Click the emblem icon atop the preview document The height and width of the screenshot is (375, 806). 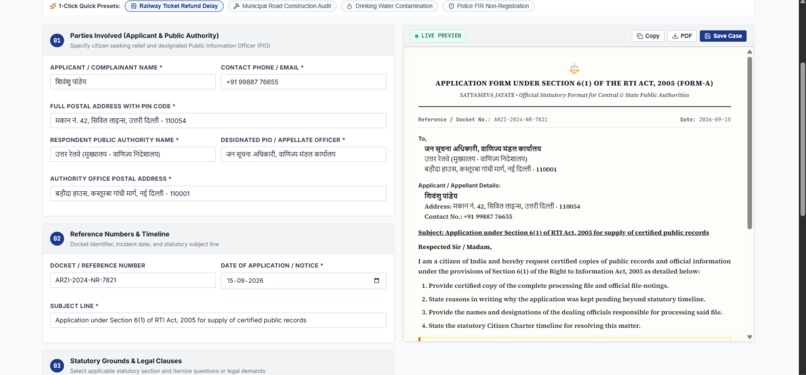click(x=574, y=69)
